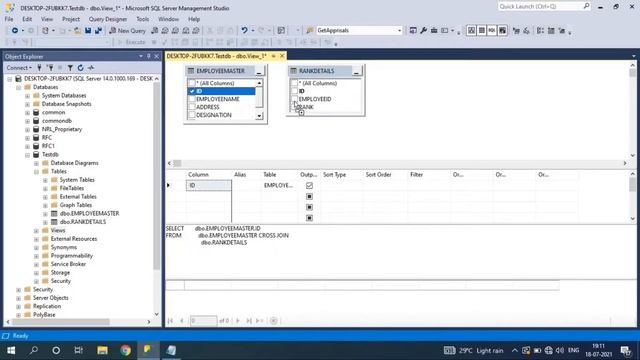The width and height of the screenshot is (640, 360).
Task: Click the New Query button
Action: [x=127, y=31]
